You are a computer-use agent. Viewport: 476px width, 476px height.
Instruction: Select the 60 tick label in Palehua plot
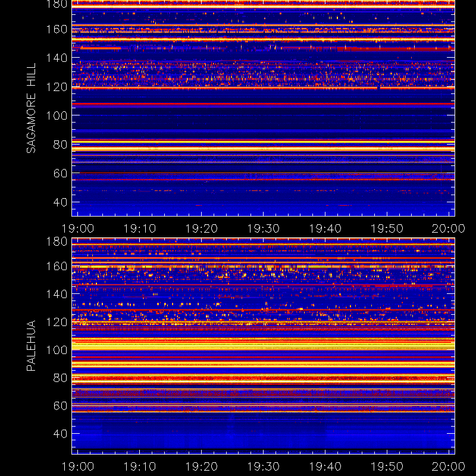60,406
